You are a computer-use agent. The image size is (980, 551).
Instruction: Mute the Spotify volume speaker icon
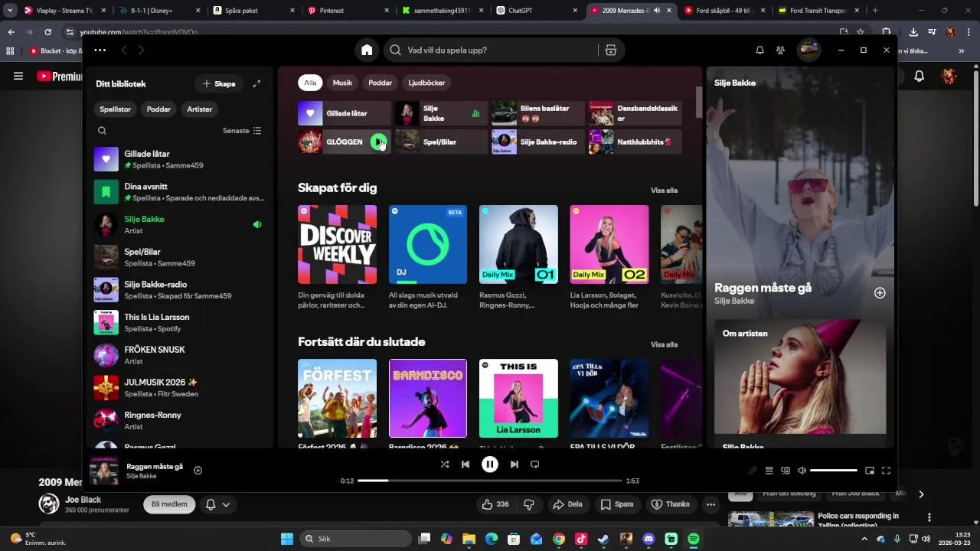pos(802,471)
